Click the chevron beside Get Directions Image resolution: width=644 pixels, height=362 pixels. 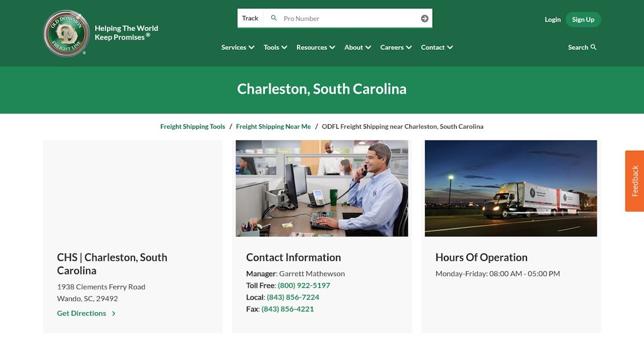coord(114,314)
